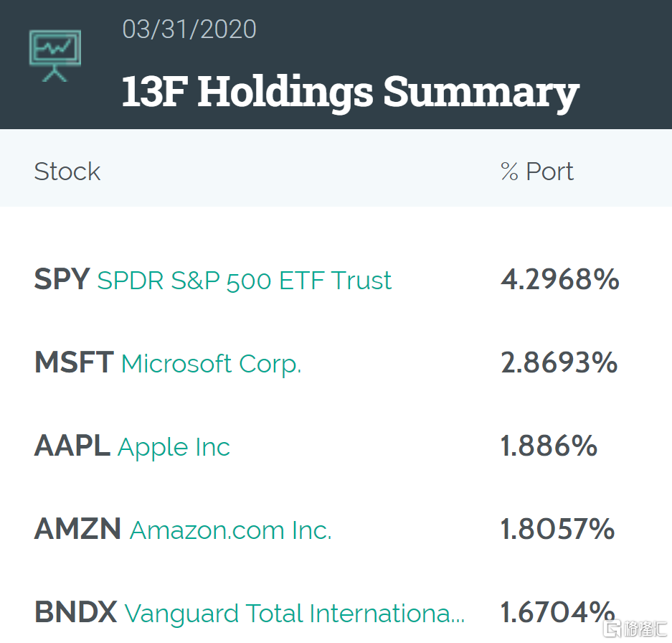Open the Microsoft Corp. link
Viewport: 672px width, 643px height.
click(211, 364)
